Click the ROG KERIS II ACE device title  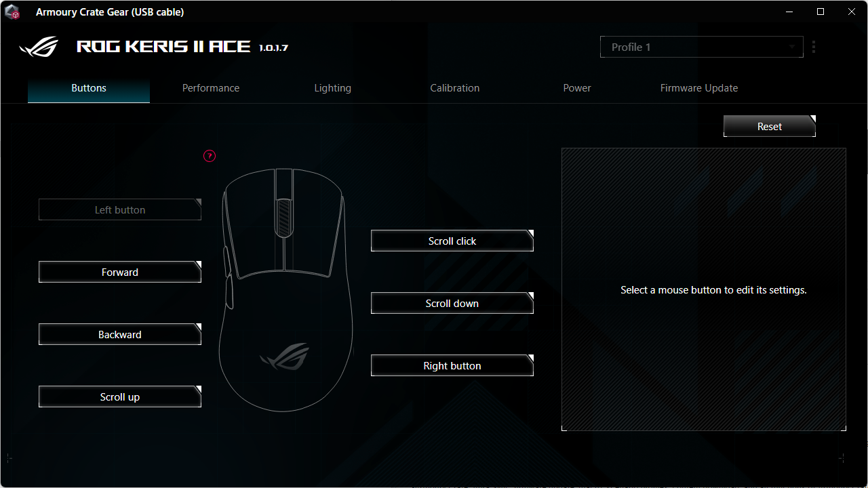pyautogui.click(x=163, y=47)
